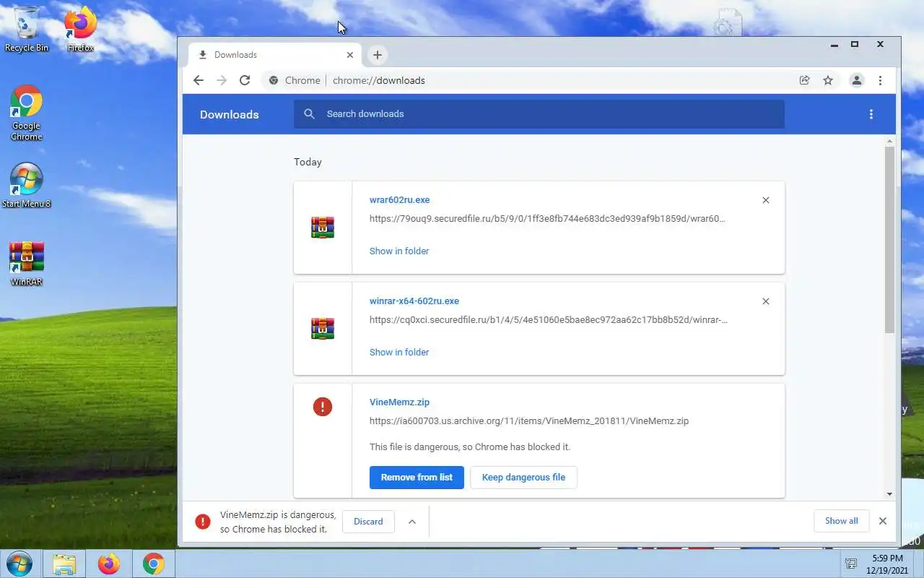
Task: Switch to Chrome in taskbar
Action: click(x=153, y=564)
